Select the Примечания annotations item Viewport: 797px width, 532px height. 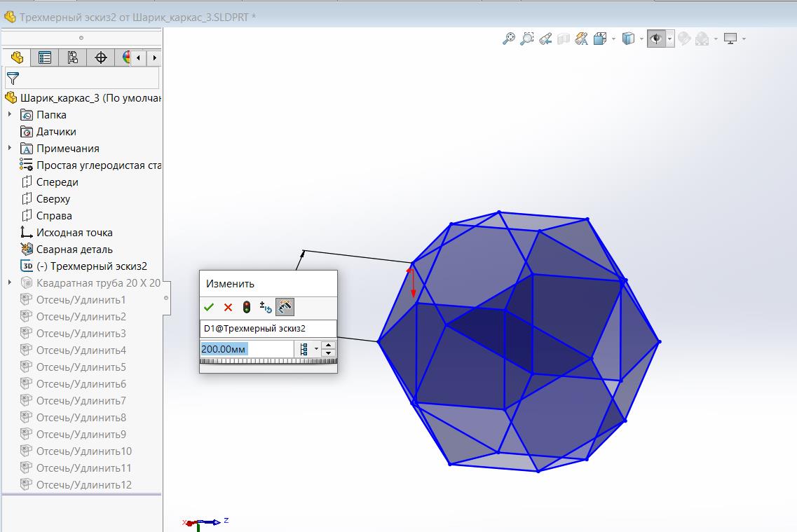[60, 149]
